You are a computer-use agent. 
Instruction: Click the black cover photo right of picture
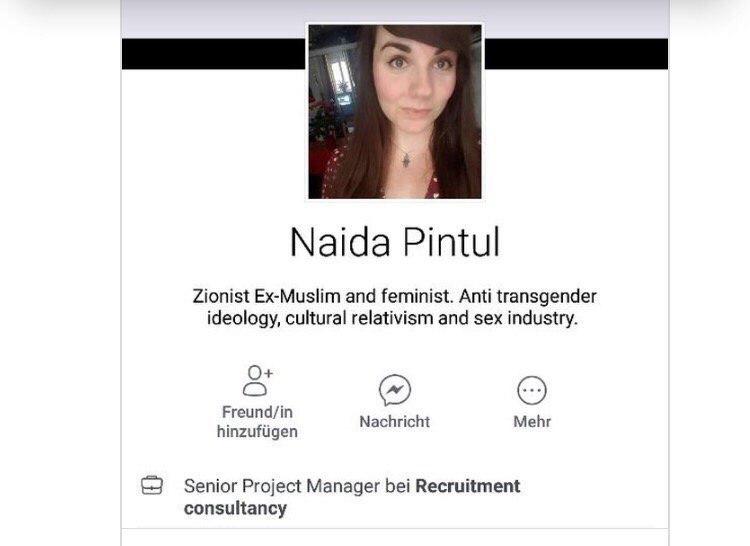pyautogui.click(x=576, y=54)
